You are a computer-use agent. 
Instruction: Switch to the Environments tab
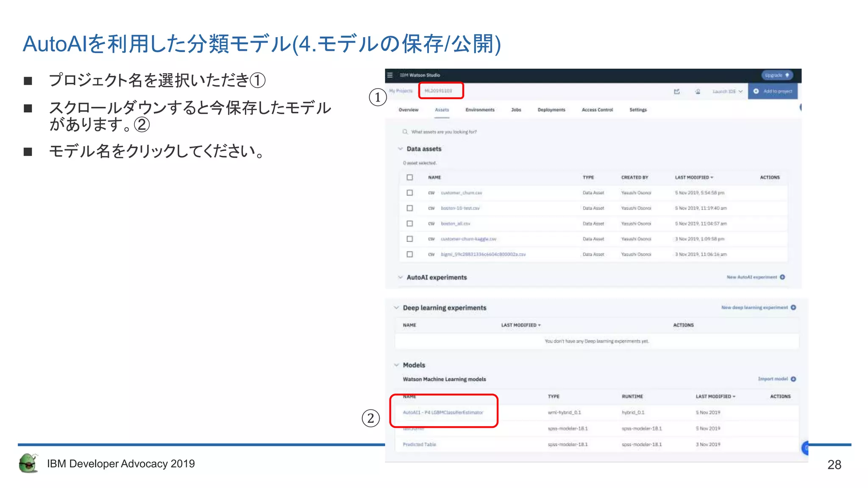[x=480, y=110]
